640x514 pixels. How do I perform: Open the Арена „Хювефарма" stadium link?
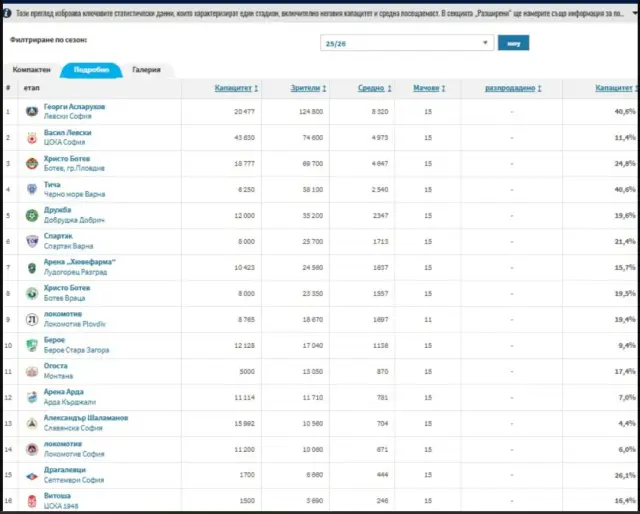click(x=80, y=262)
